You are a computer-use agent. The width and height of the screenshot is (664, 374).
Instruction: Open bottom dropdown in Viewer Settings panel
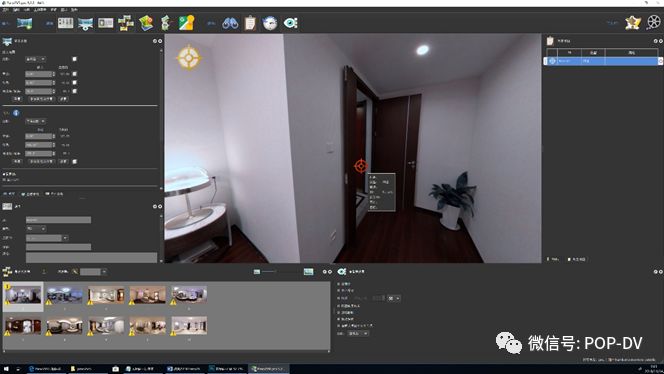coord(358,333)
